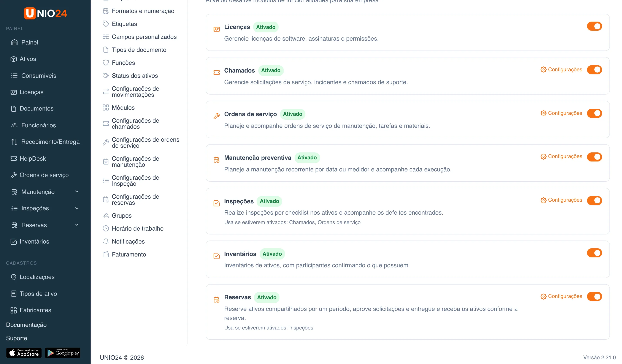Click the Consumíveis list icon

click(14, 76)
